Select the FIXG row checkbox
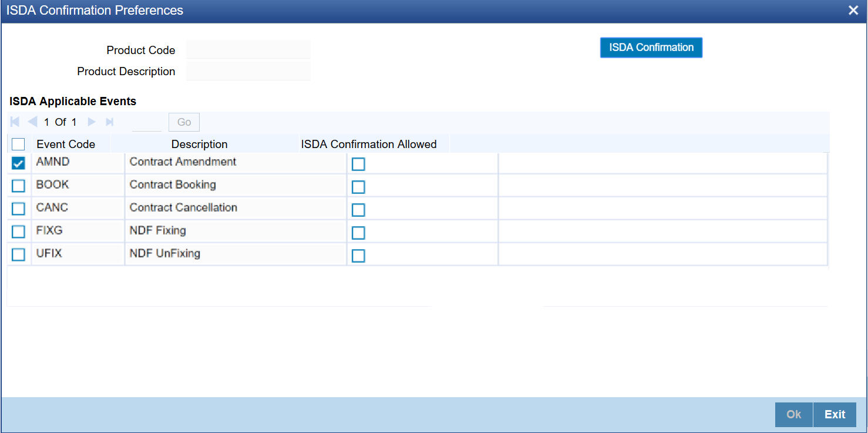Viewport: 868px width, 433px height. pyautogui.click(x=18, y=231)
